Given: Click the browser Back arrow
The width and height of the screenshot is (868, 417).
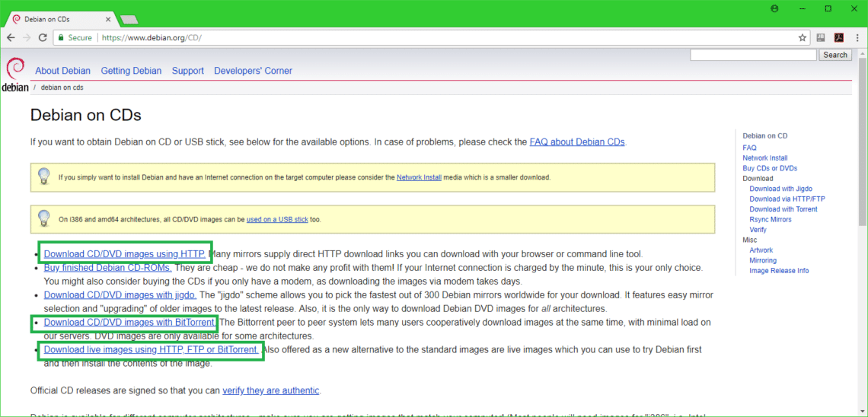Looking at the screenshot, I should point(11,37).
